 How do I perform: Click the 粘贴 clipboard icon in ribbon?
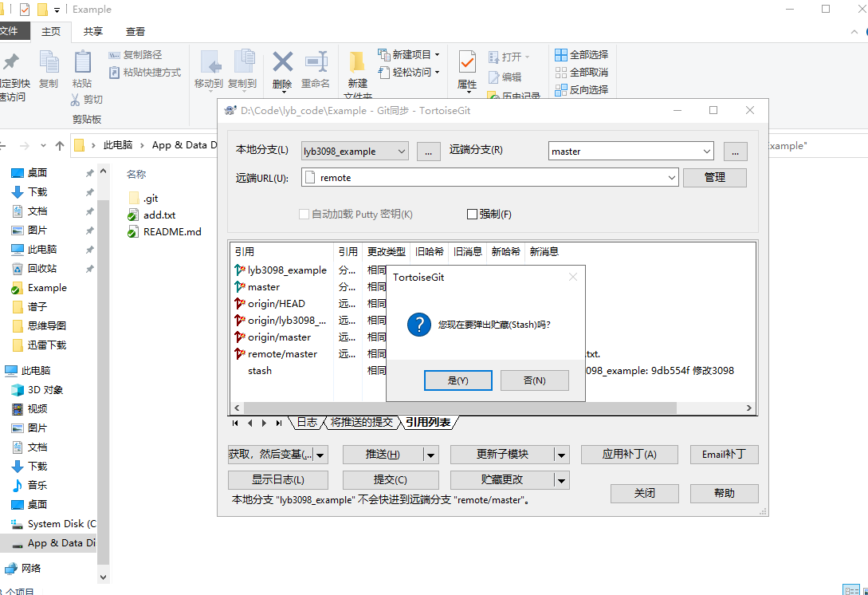[82, 61]
